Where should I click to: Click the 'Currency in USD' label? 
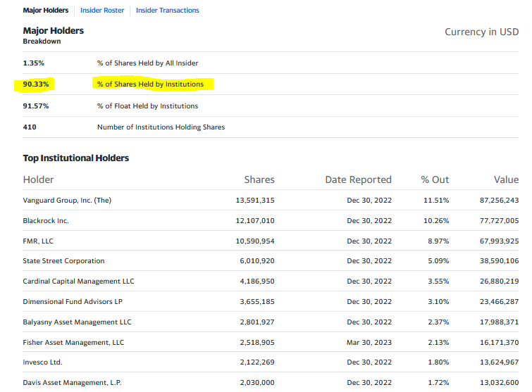(481, 32)
